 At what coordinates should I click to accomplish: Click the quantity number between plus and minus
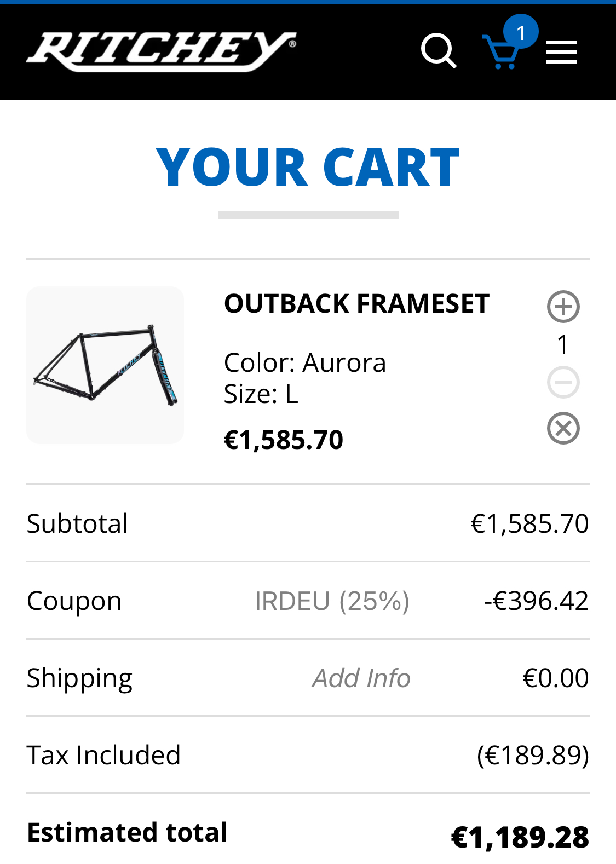tap(563, 344)
